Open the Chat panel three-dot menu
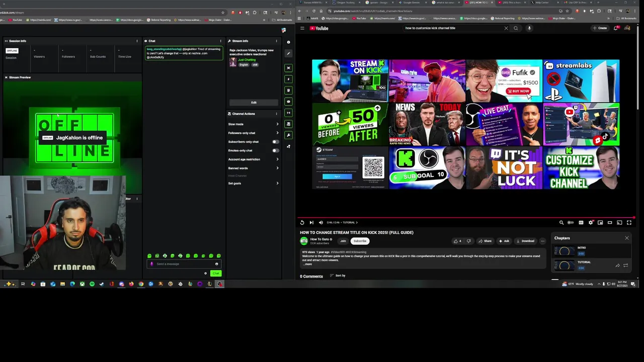Viewport: 644px width, 362px height. point(220,41)
